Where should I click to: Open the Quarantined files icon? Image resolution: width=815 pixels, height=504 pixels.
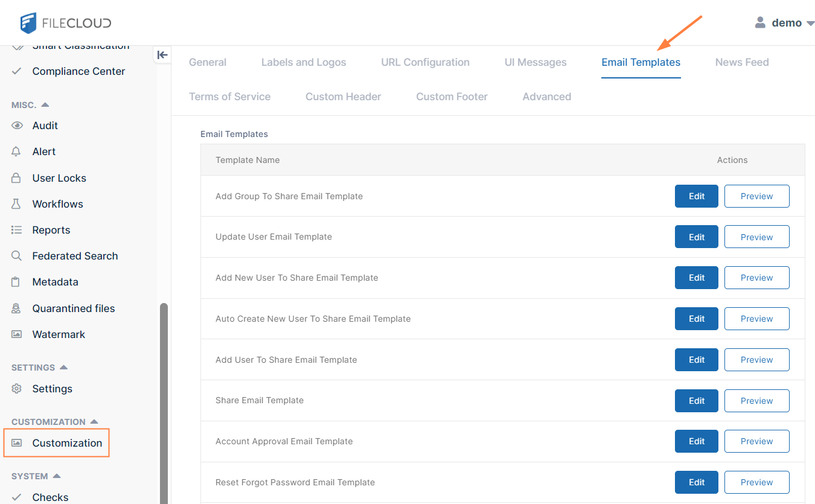(x=17, y=308)
